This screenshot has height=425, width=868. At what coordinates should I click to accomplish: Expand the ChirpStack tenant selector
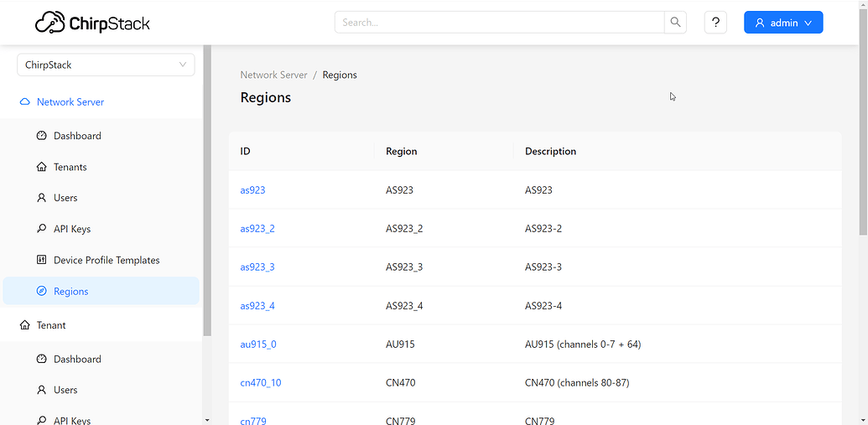(106, 65)
